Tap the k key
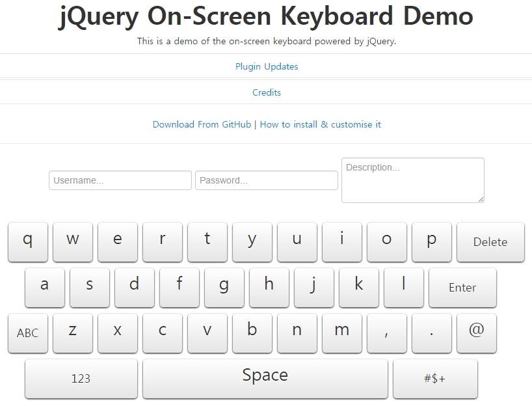532x410 pixels. tap(359, 288)
